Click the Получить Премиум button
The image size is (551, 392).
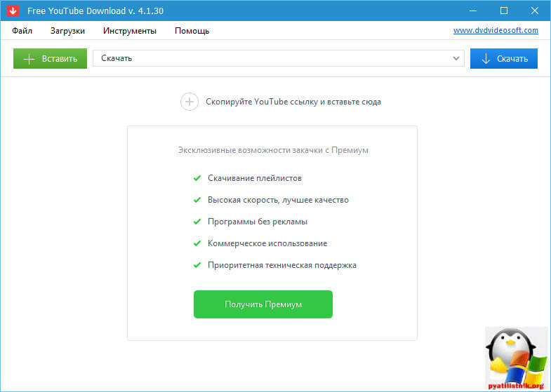[263, 304]
